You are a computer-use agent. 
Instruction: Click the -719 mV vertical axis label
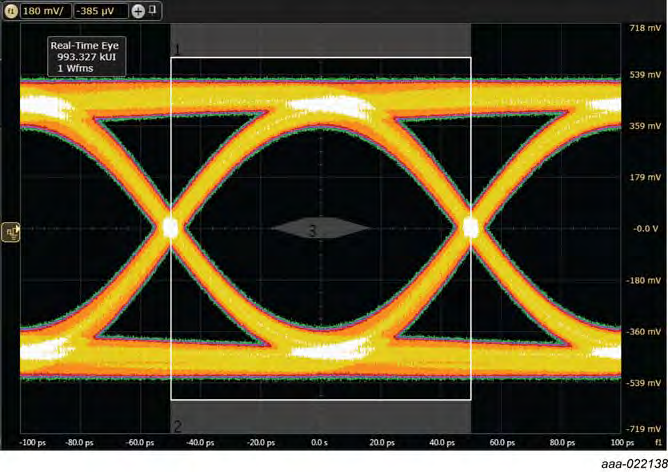click(x=642, y=428)
